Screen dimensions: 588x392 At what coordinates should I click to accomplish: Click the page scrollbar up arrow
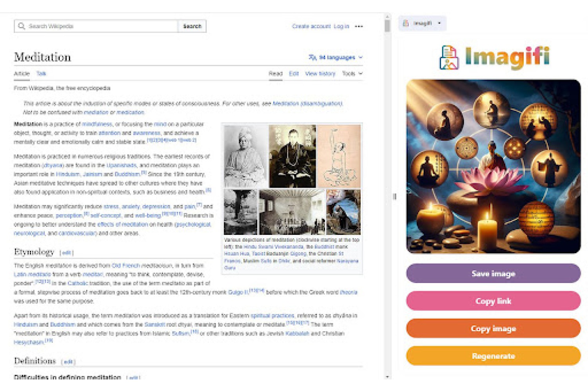387,17
